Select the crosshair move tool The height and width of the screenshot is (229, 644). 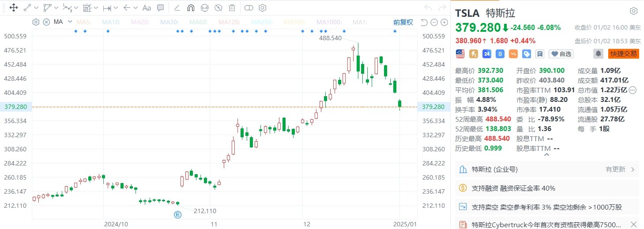coord(13,8)
